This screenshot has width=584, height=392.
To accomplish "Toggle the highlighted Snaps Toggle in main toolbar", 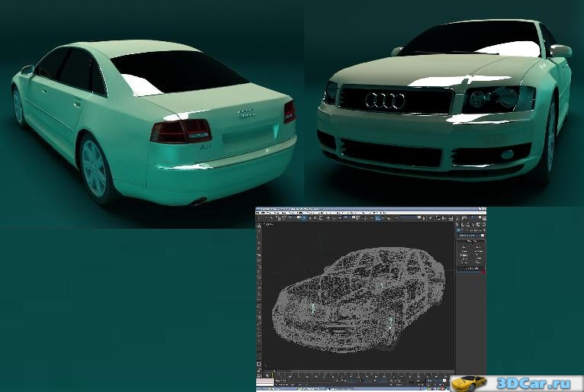I will [x=377, y=218].
